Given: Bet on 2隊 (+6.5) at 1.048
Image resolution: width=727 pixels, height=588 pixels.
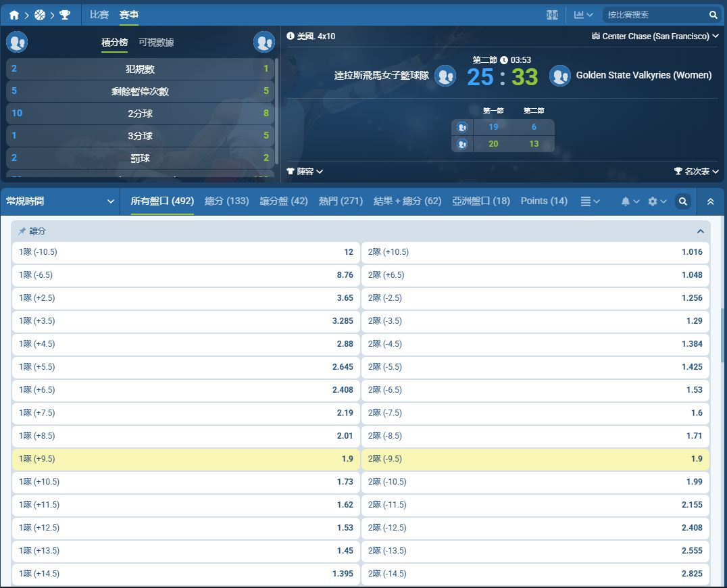Looking at the screenshot, I should tap(536, 275).
